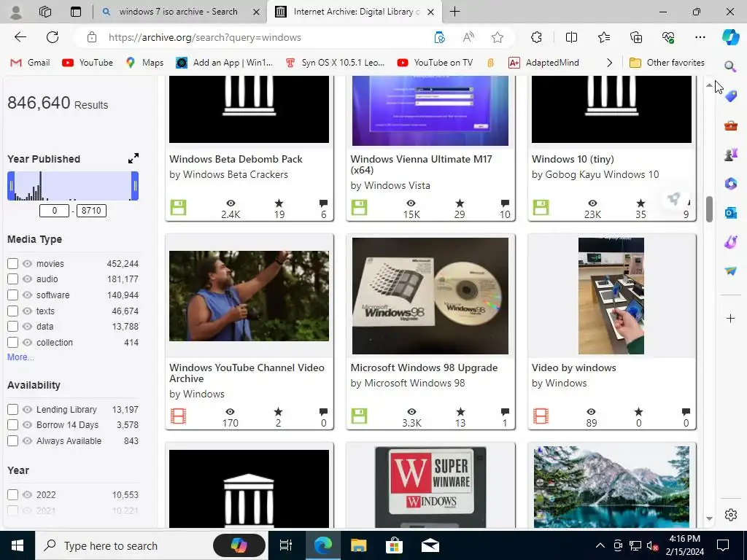Open the sidebar Games chess icon
Screen dimensions: 747x560
point(730,155)
